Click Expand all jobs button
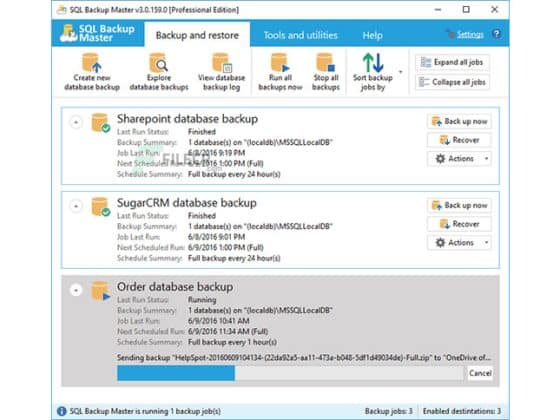Viewport: 560px width, 420px height. pyautogui.click(x=452, y=62)
